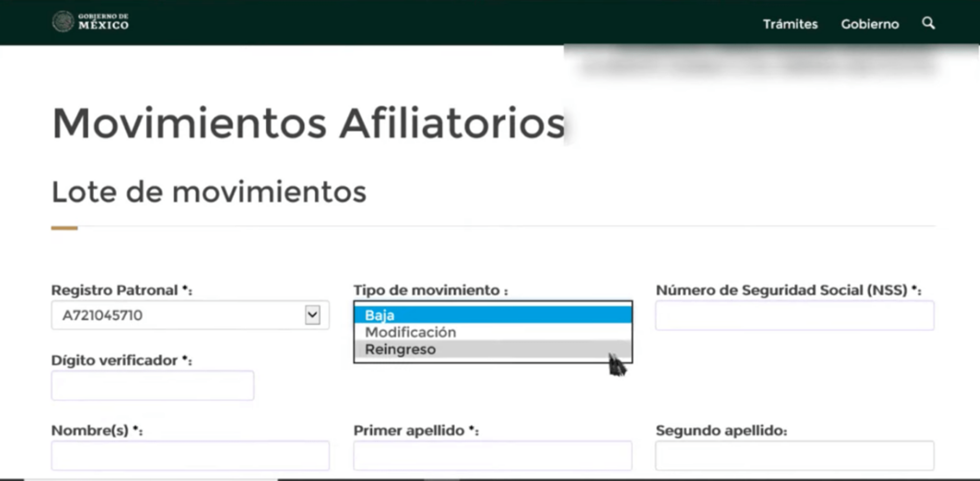The width and height of the screenshot is (980, 481).
Task: Focus the Primer apellido input field
Action: pyautogui.click(x=493, y=455)
